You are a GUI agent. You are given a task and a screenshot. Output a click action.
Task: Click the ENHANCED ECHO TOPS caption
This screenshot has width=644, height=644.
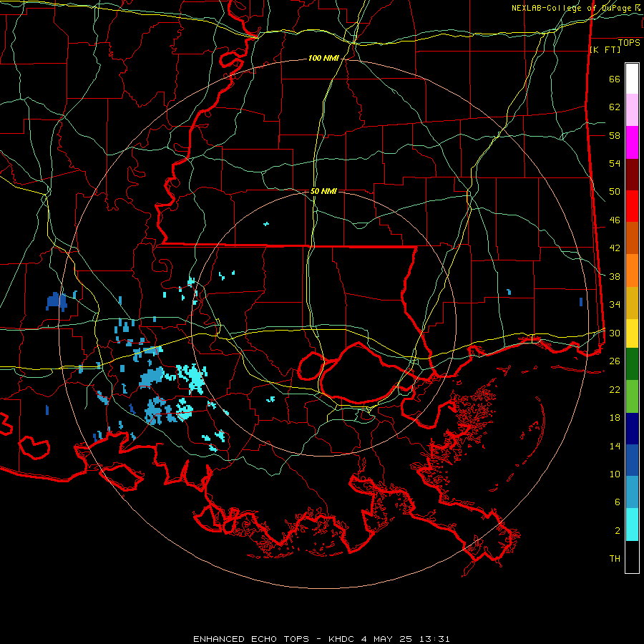point(251,639)
